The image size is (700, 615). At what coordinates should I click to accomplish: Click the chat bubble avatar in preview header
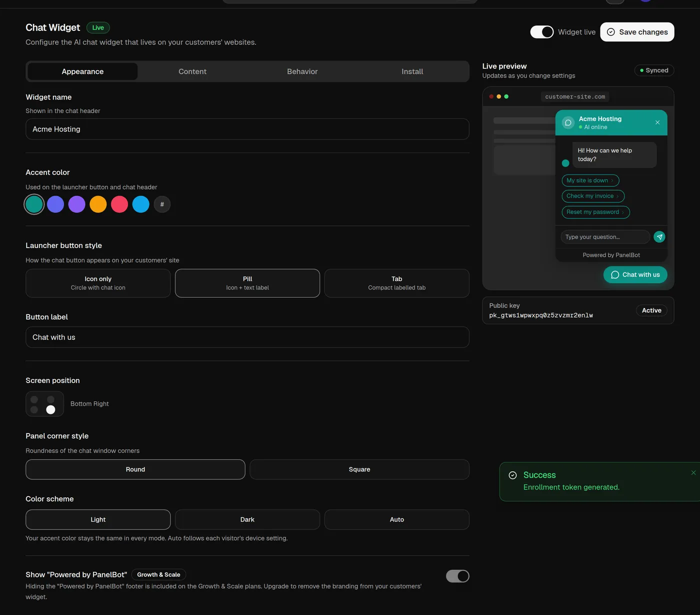(568, 122)
